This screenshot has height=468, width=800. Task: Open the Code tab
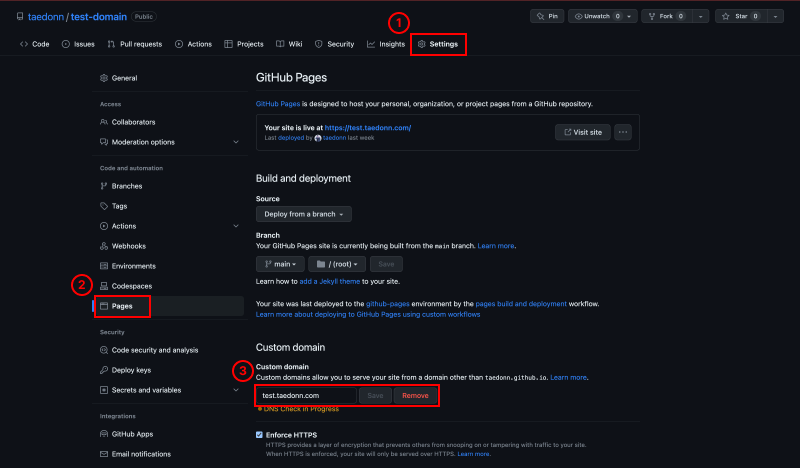(35, 44)
